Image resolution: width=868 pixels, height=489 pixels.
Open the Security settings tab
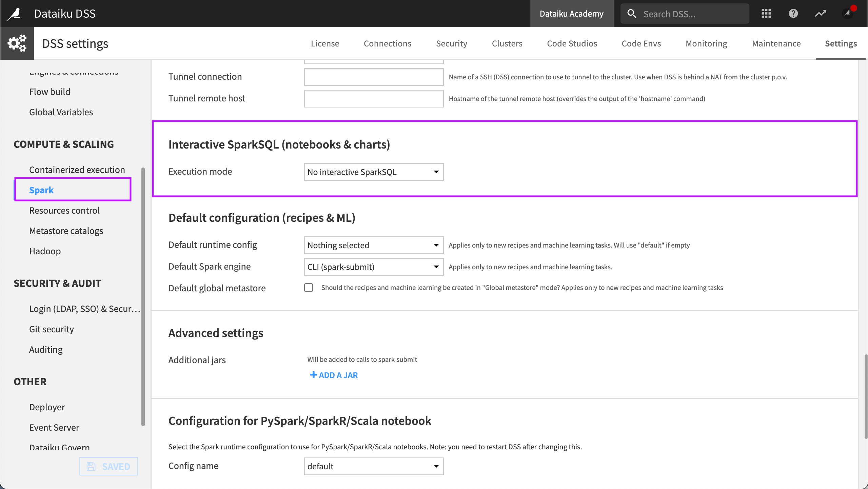point(451,43)
